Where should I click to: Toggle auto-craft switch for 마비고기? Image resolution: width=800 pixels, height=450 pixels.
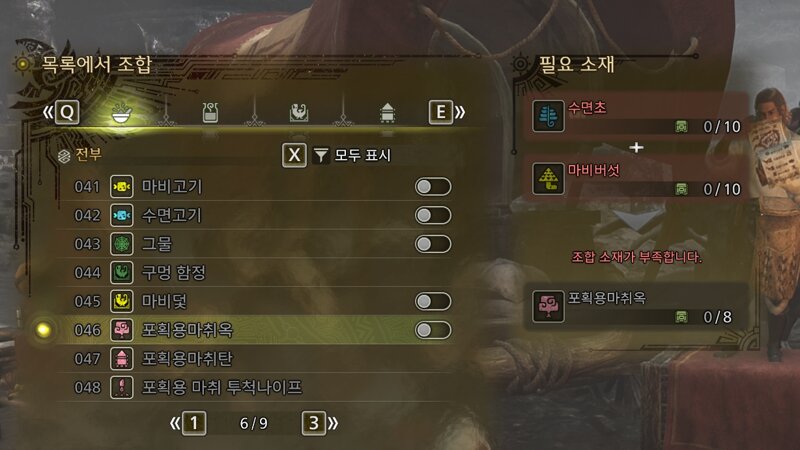433,187
